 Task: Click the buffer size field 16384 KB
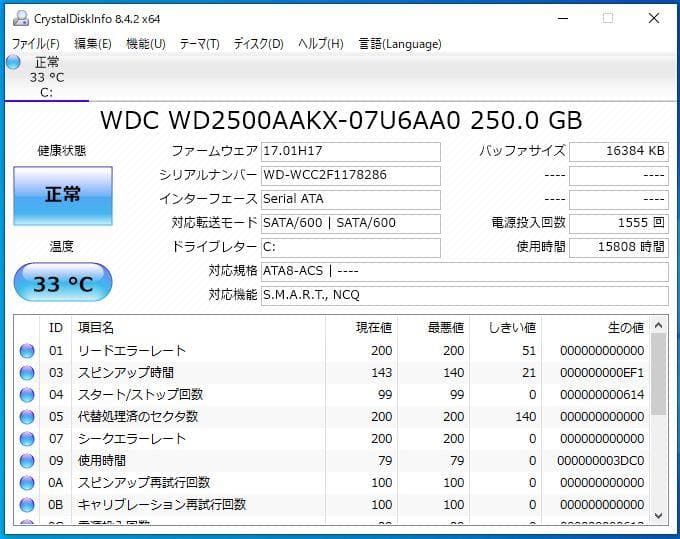point(619,151)
